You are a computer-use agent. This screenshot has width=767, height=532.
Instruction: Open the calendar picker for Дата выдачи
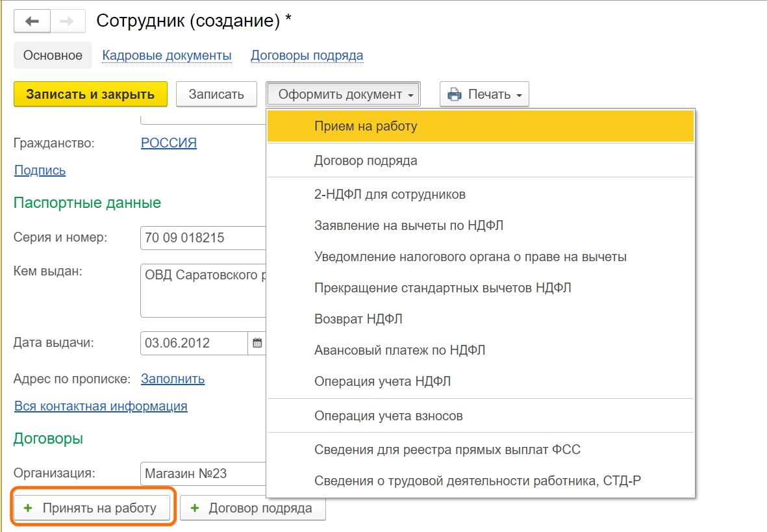(257, 343)
